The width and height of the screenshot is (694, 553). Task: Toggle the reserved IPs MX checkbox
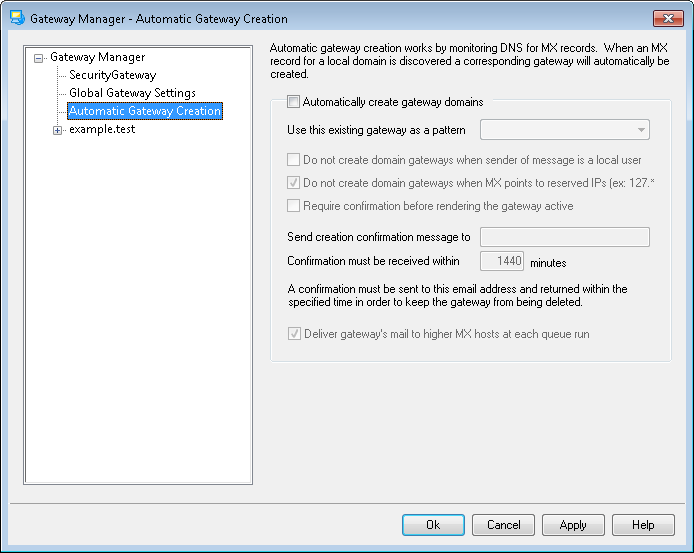coord(293,183)
